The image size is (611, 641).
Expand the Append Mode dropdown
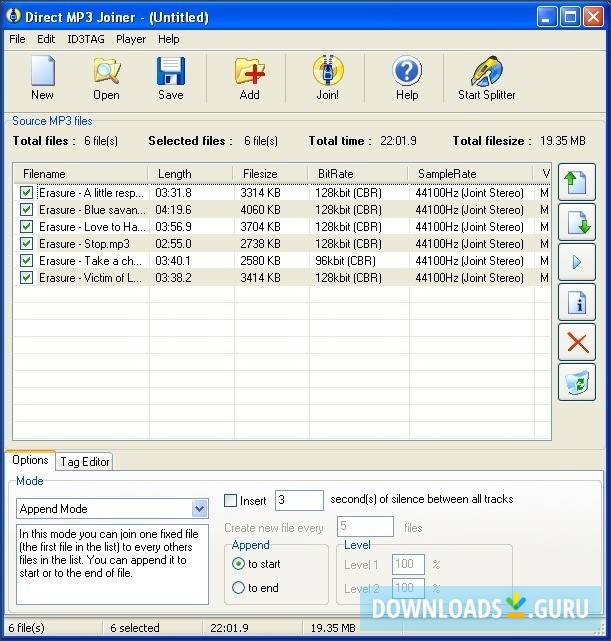coord(199,509)
